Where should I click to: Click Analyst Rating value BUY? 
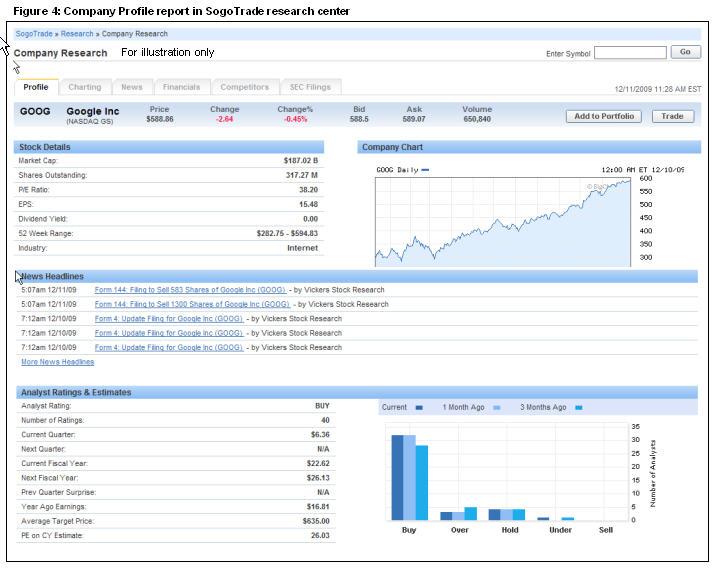pyautogui.click(x=322, y=406)
